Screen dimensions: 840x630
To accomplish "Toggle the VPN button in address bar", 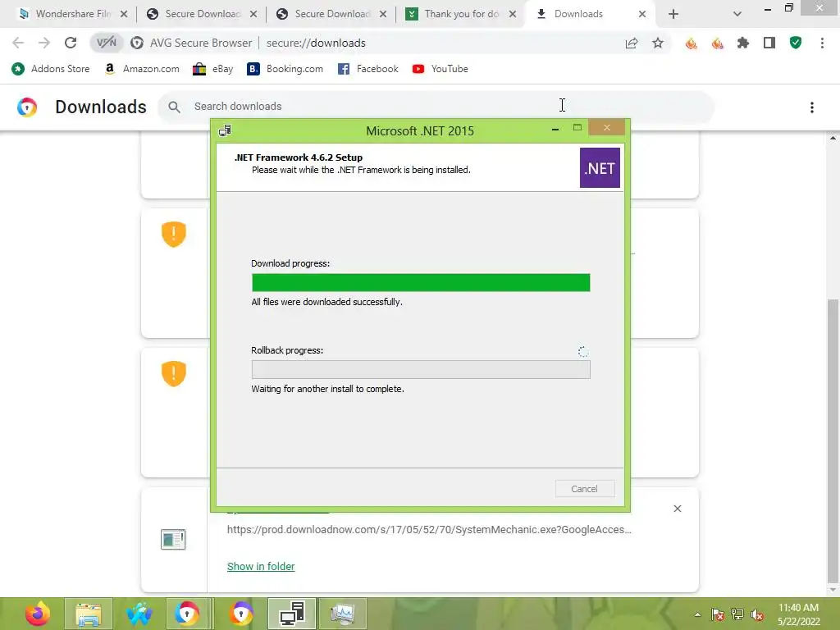I will [x=106, y=43].
